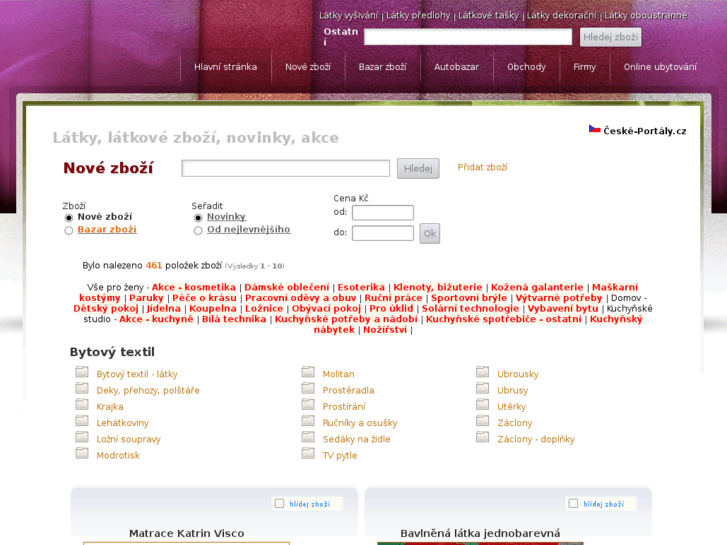Open the Koupelna category link
The width and height of the screenshot is (727, 545).
click(x=213, y=308)
